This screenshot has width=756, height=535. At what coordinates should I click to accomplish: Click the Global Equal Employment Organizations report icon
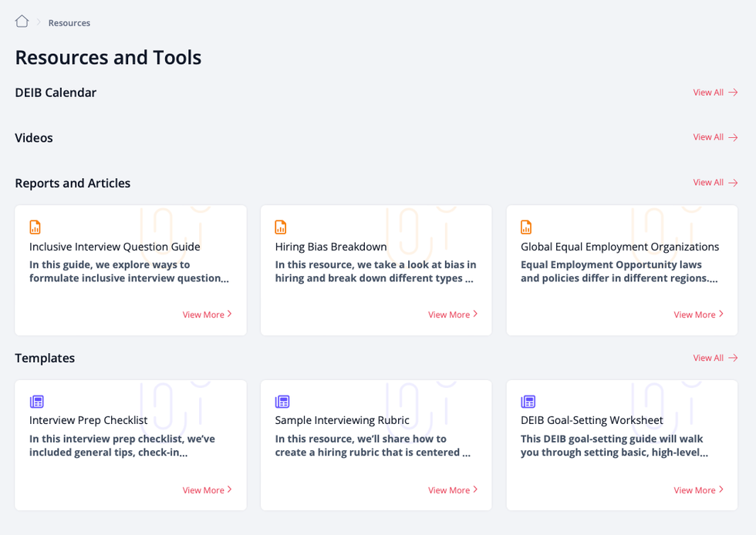pyautogui.click(x=526, y=227)
